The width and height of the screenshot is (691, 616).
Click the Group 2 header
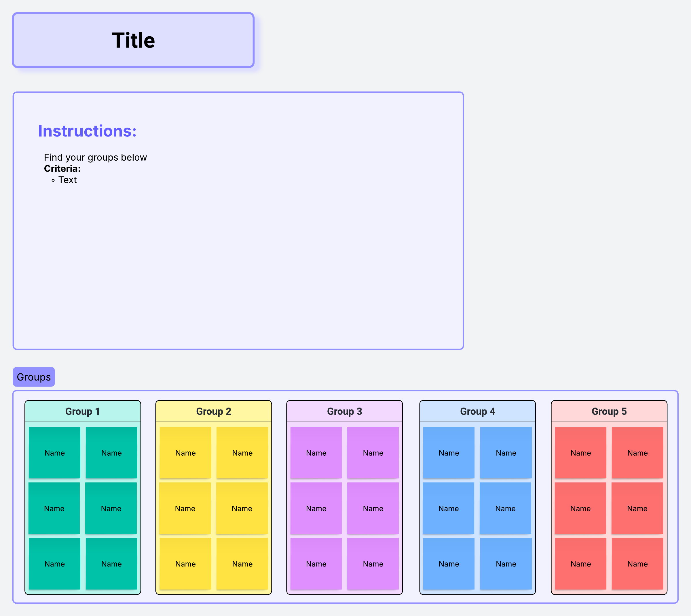point(214,411)
